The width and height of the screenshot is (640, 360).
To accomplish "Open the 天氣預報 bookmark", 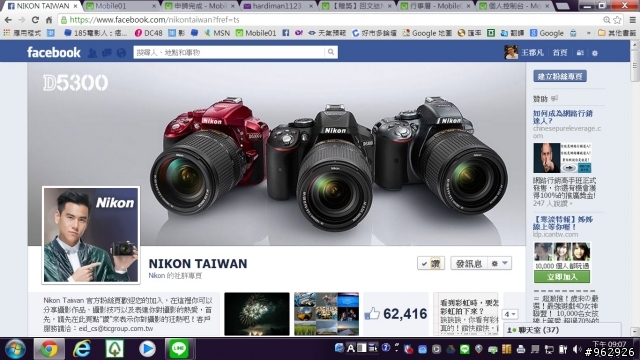I will point(327,33).
